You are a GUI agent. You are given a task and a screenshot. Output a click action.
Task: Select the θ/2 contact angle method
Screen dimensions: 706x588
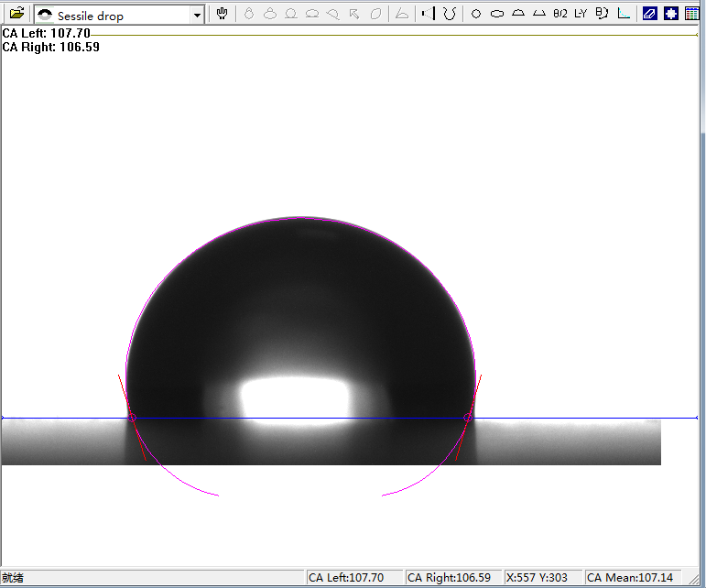tap(559, 14)
